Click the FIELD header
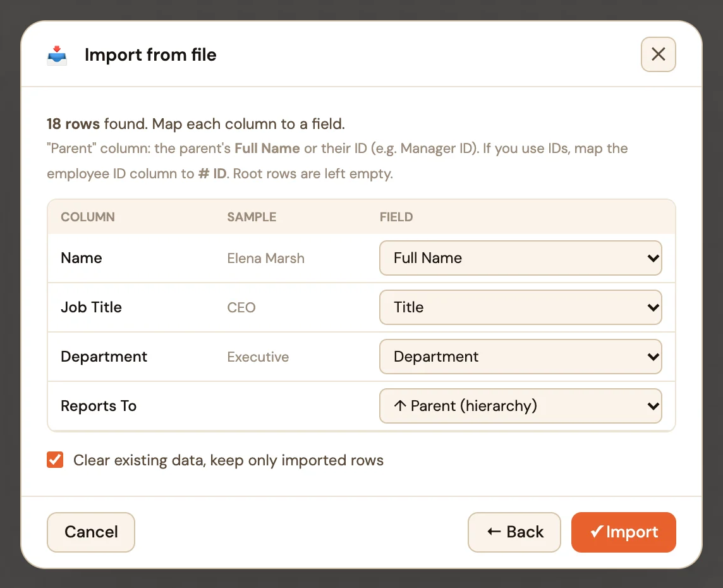 click(x=396, y=217)
